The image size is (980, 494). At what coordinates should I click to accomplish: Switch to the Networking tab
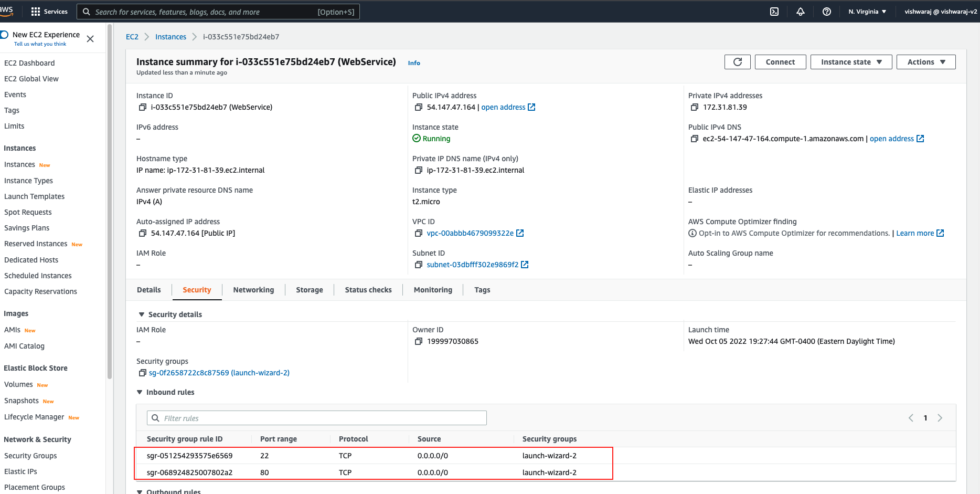(253, 290)
